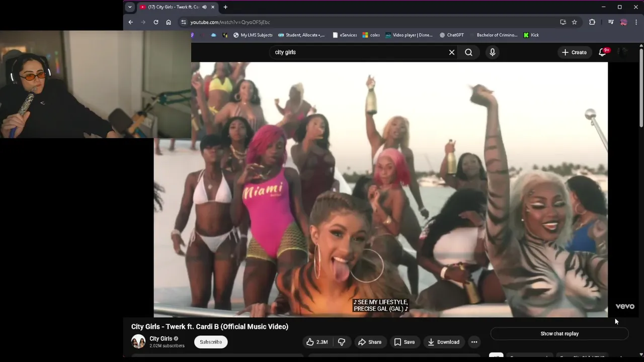The width and height of the screenshot is (644, 362).
Task: Like the video (2.3M)
Action: 317,342
